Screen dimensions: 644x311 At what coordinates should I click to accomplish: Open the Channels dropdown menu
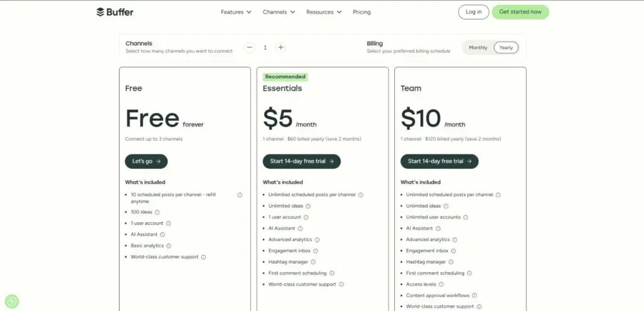pos(278,12)
